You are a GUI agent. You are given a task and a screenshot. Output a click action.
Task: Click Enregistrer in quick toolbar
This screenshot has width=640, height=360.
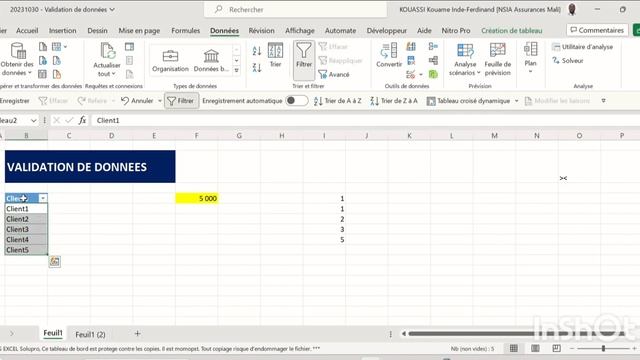[x=15, y=100]
